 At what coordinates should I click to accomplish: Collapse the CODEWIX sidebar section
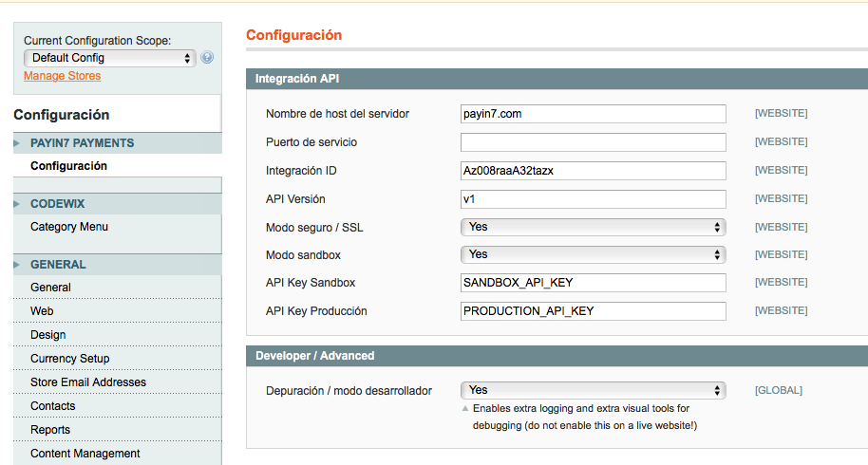click(x=58, y=204)
